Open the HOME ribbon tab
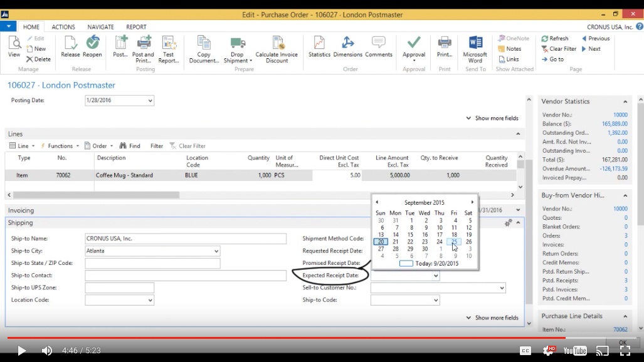The width and height of the screenshot is (644, 362). [x=31, y=27]
